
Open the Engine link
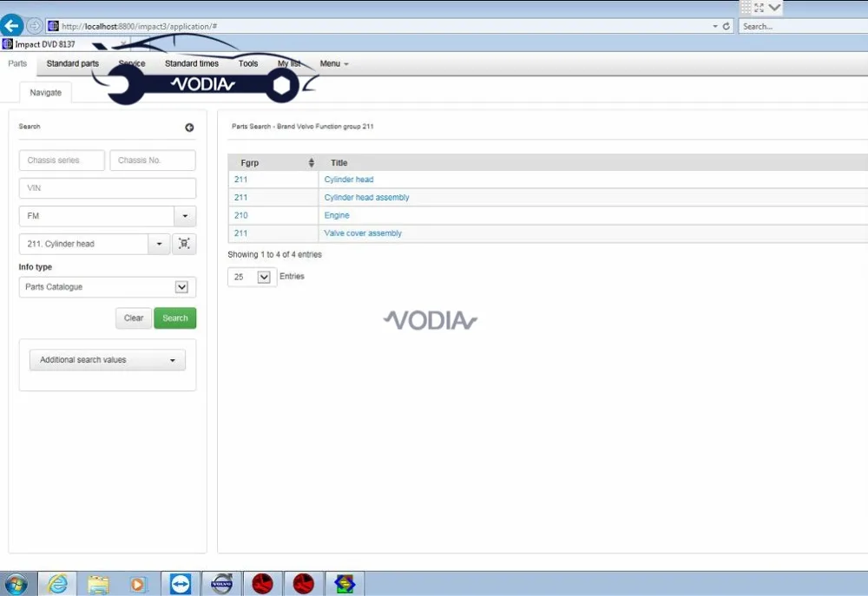coord(337,215)
